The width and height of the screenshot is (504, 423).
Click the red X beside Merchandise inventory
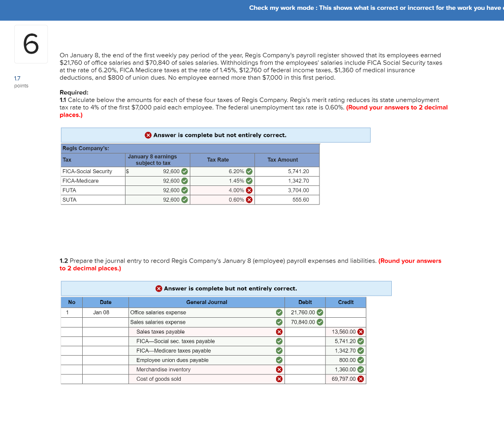click(x=279, y=369)
